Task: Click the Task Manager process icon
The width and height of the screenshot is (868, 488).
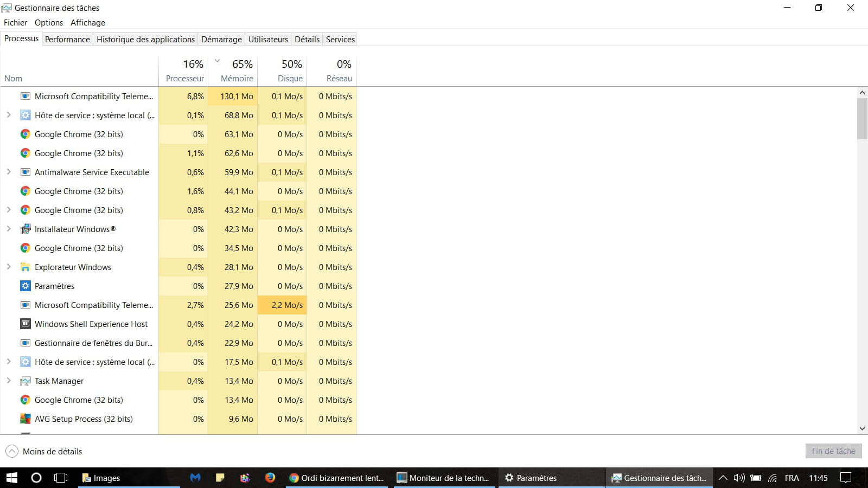Action: [x=25, y=381]
